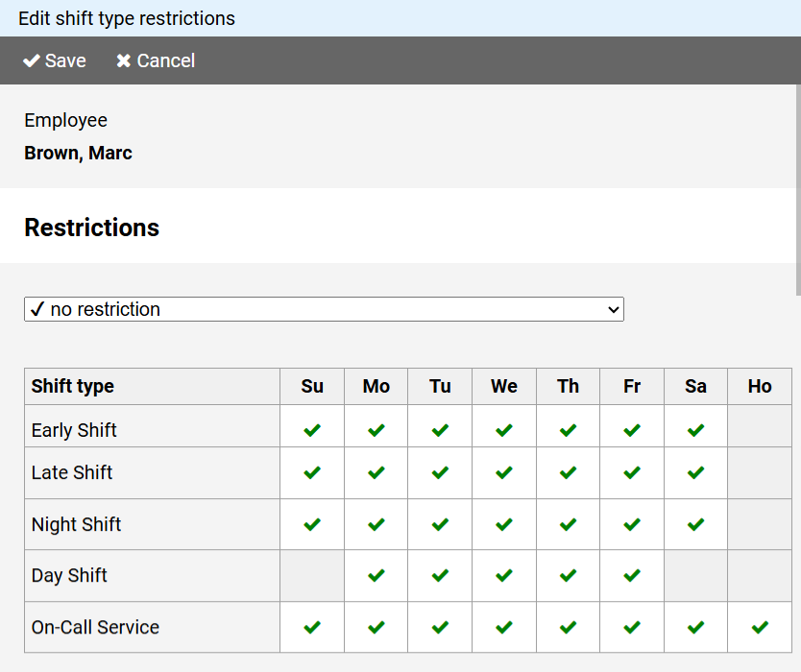801x672 pixels.
Task: Toggle Early Shift on Wednesday
Action: click(504, 430)
